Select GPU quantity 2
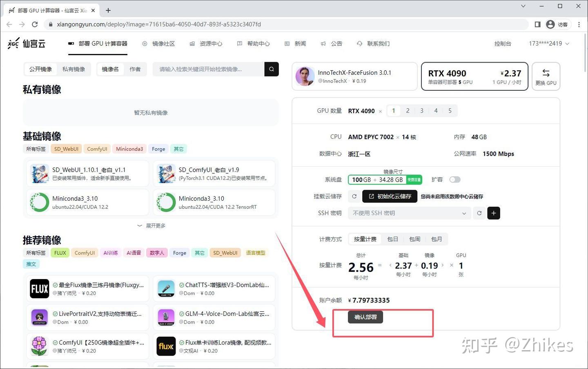588x369 pixels. [x=408, y=111]
